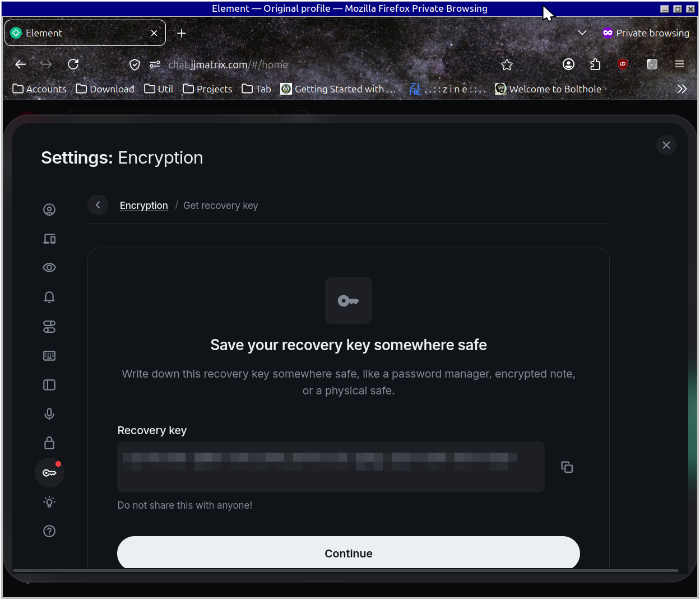Click the 'Save your recovery key somewhere safe' heading

coord(349,345)
